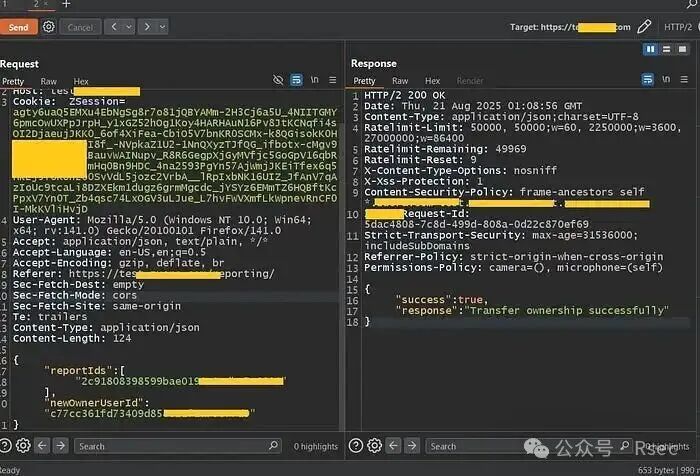Open the Repeater request settings gear

pyautogui.click(x=49, y=27)
